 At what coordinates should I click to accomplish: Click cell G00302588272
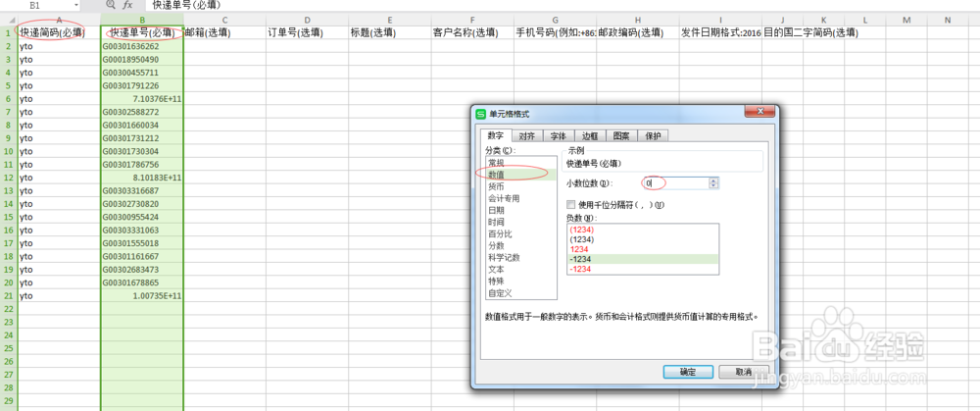pyautogui.click(x=142, y=112)
